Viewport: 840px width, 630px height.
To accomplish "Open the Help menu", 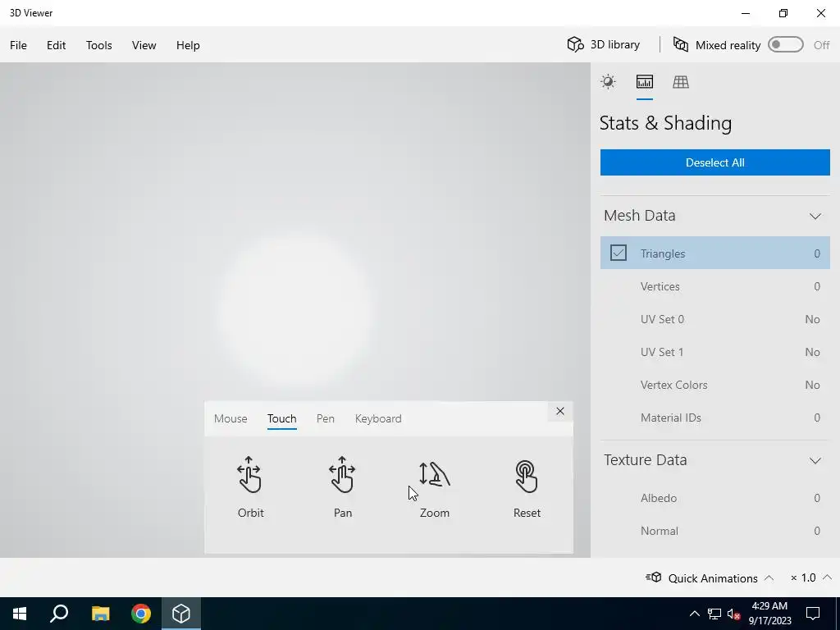I will [188, 45].
